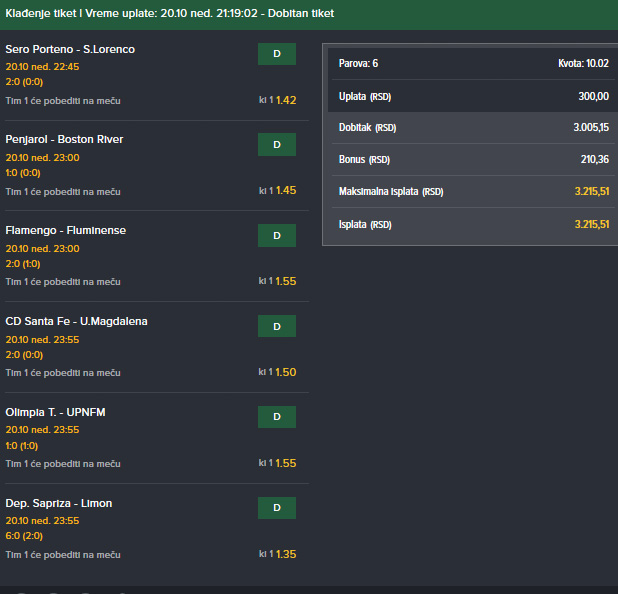Open the Flamengo - Fluminense match title
The image size is (618, 594).
coord(66,230)
